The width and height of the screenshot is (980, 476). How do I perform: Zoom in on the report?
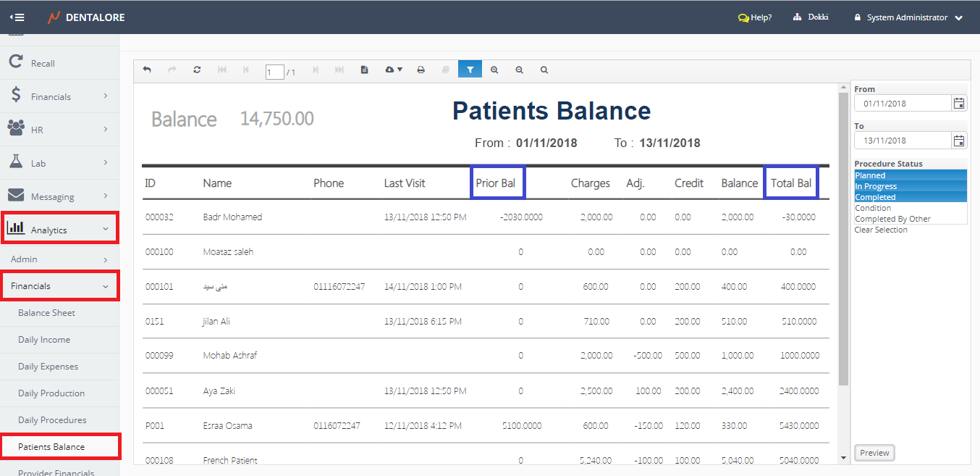point(494,70)
